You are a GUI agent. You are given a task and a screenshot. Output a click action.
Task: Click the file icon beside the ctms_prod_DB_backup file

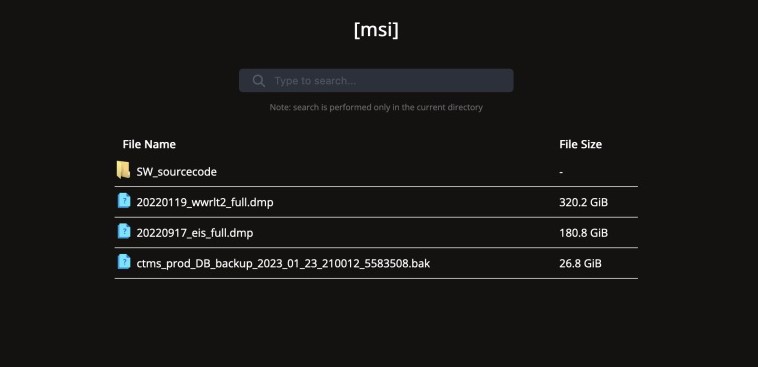click(x=124, y=262)
